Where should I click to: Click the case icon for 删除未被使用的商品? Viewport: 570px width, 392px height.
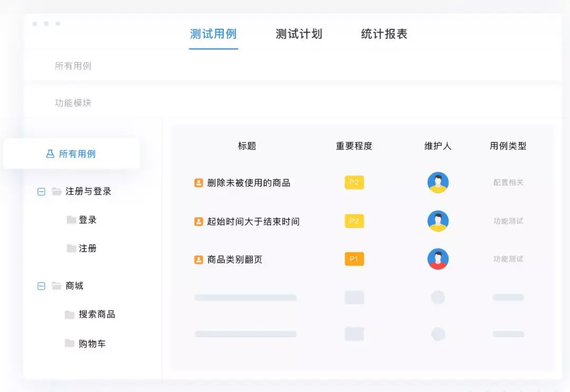point(198,183)
